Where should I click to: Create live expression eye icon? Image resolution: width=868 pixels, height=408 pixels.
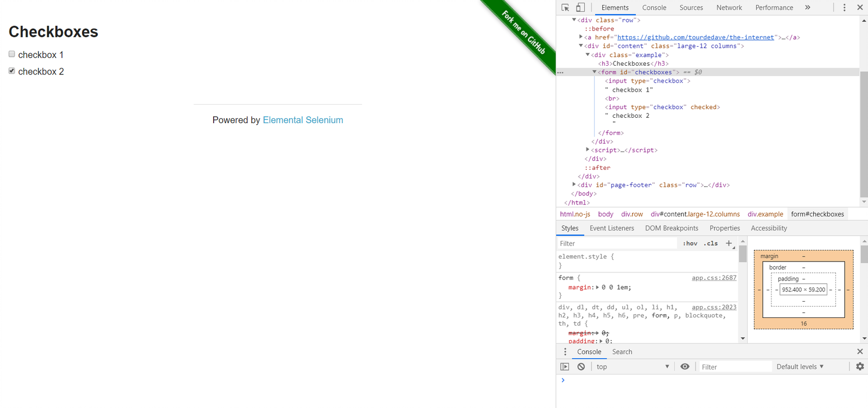685,367
